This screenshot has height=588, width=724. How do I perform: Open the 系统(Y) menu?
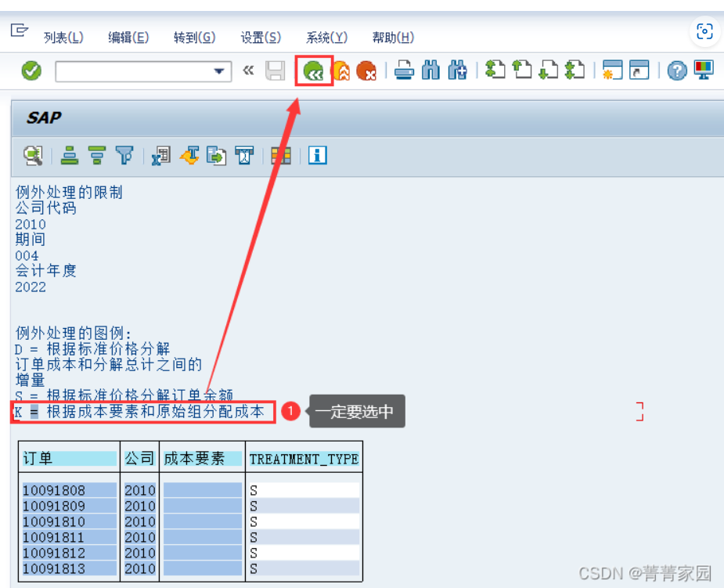coord(326,38)
